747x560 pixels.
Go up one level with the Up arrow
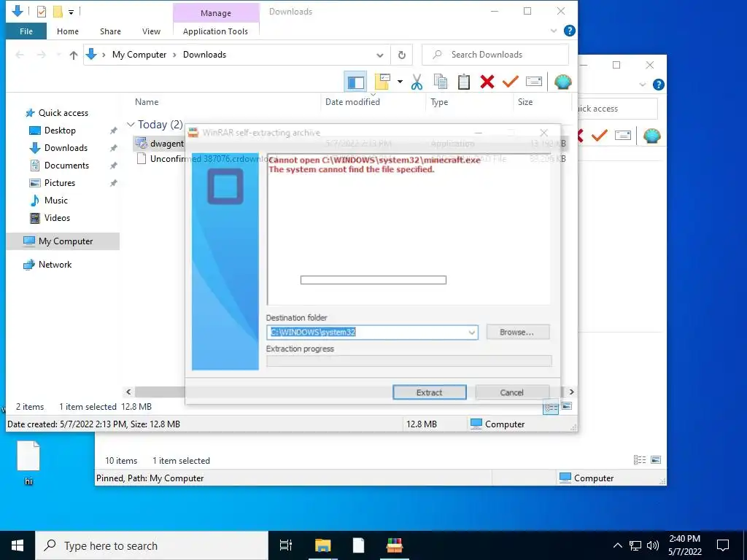click(74, 55)
